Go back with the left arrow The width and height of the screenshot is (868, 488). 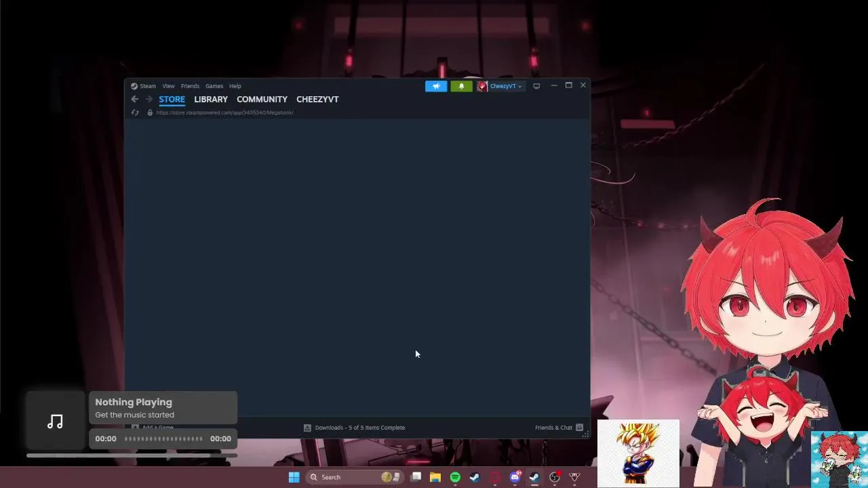click(134, 99)
